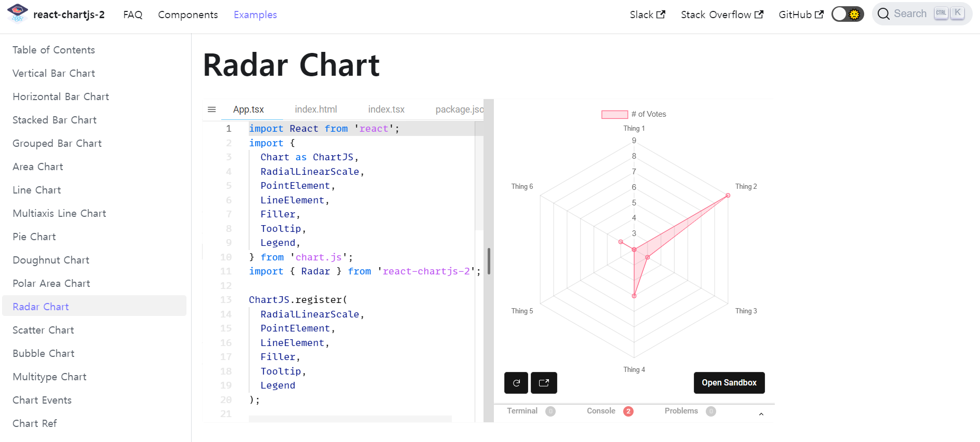
Task: Click the Console error count badge
Action: coord(628,411)
